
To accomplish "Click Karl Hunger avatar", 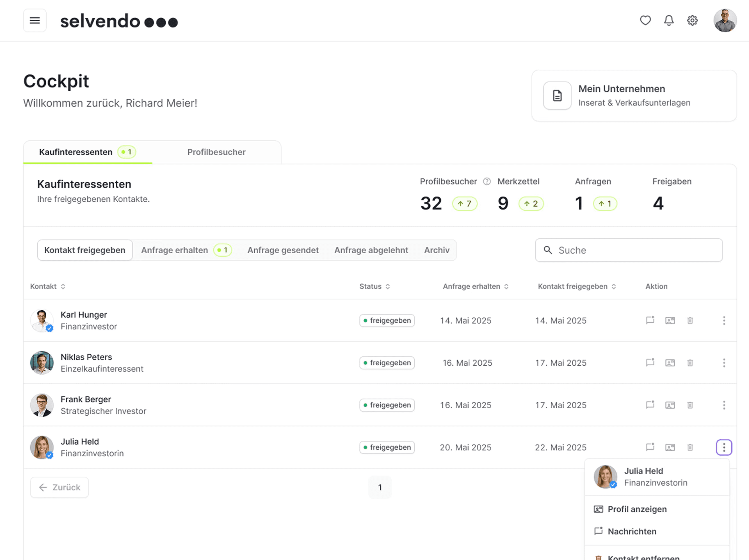I will pyautogui.click(x=42, y=321).
